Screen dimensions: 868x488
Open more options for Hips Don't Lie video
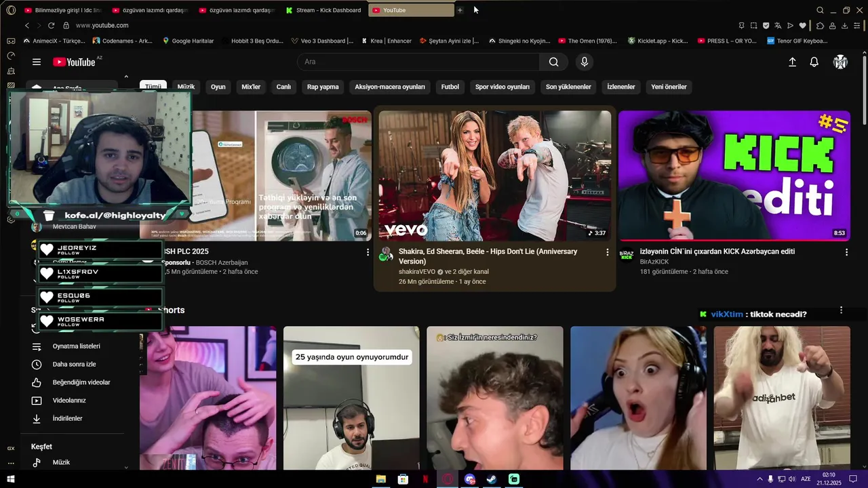click(608, 252)
